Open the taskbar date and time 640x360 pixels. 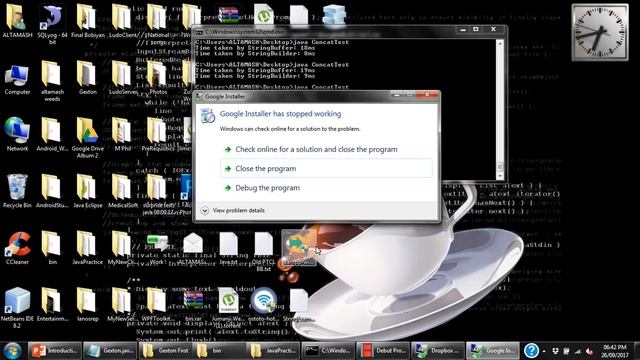click(614, 351)
